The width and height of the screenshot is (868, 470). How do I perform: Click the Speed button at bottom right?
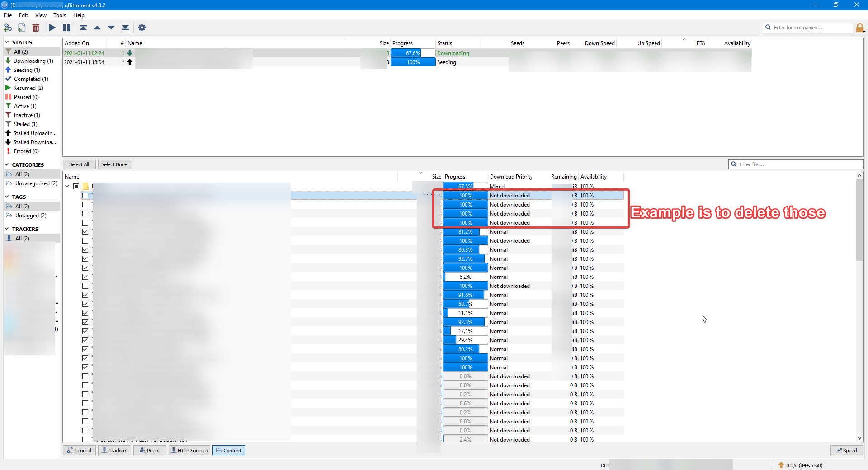pyautogui.click(x=846, y=450)
